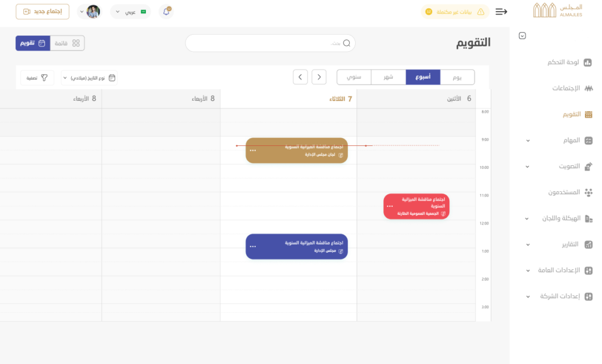The width and height of the screenshot is (602, 364).
Task: Switch to تقويم calendar view toggle
Action: (33, 43)
